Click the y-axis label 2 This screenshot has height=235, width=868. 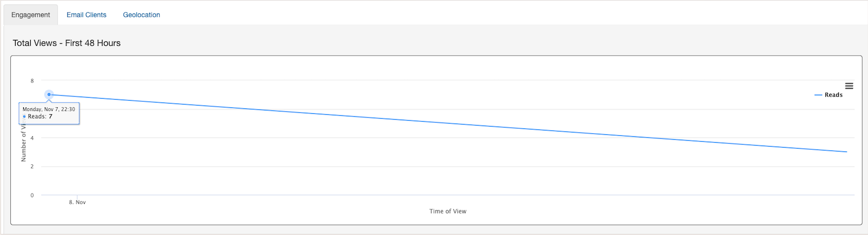point(32,167)
